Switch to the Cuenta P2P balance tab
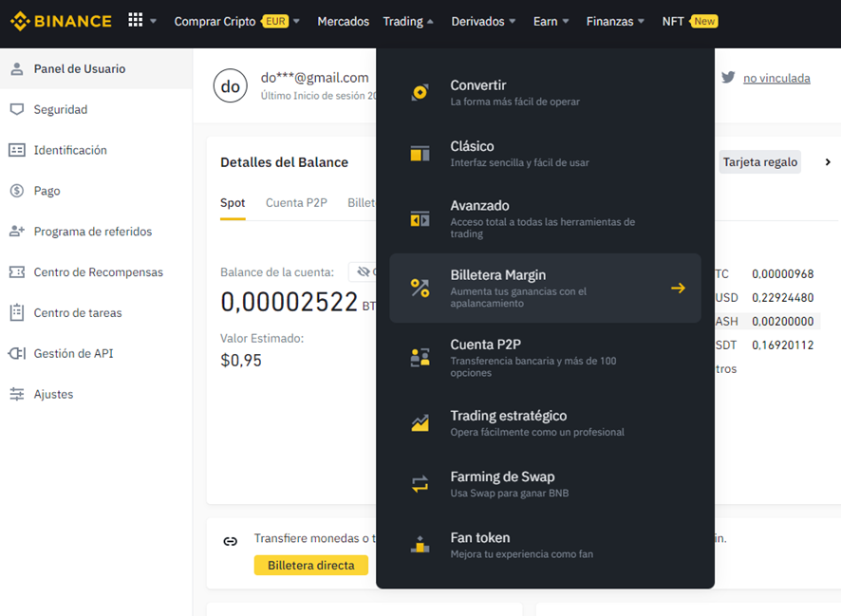 [296, 203]
